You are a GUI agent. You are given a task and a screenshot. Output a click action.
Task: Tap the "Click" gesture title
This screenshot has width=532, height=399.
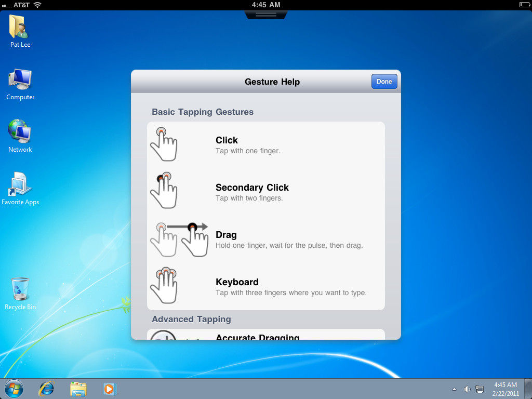(227, 140)
